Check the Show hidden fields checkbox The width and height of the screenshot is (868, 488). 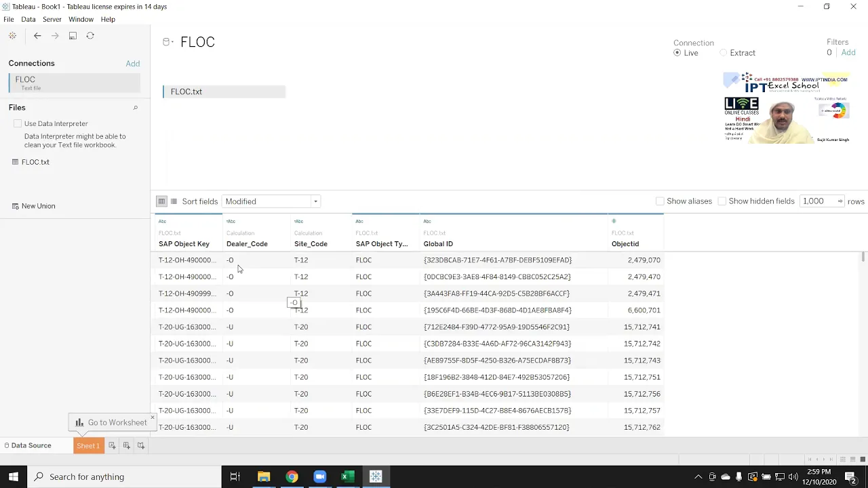click(722, 201)
